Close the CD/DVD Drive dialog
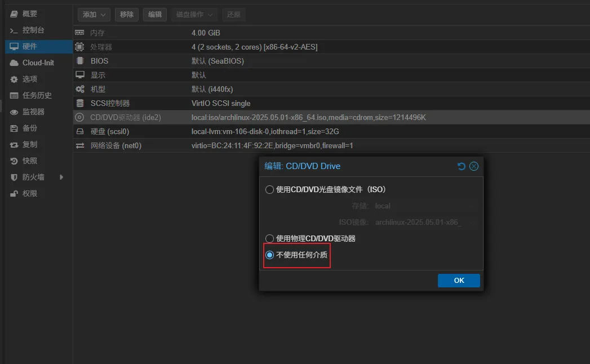 474,166
